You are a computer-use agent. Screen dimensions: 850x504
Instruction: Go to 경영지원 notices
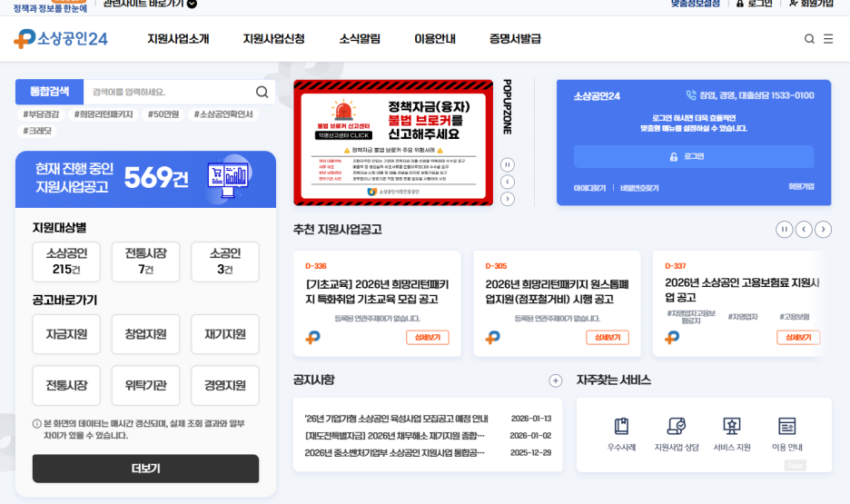(225, 386)
